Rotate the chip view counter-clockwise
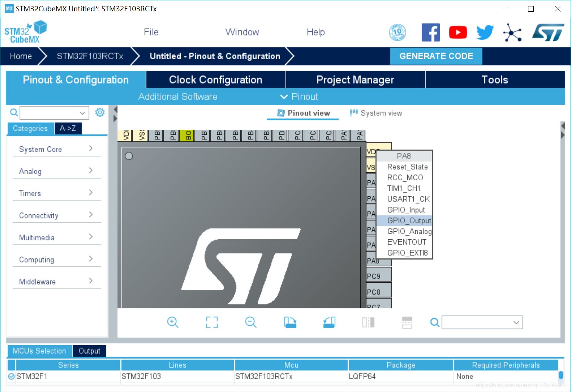The height and width of the screenshot is (392, 571). pyautogui.click(x=329, y=322)
